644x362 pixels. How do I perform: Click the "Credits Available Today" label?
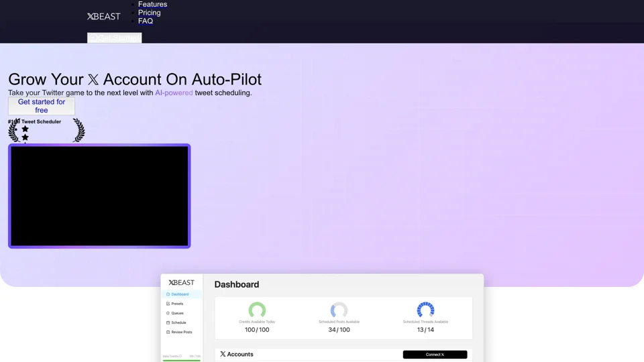(x=257, y=322)
